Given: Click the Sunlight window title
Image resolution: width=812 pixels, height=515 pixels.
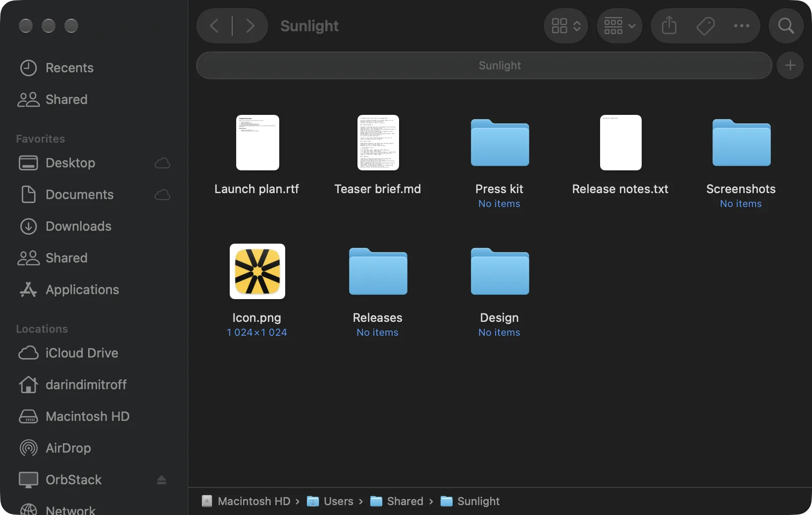Looking at the screenshot, I should pos(309,26).
